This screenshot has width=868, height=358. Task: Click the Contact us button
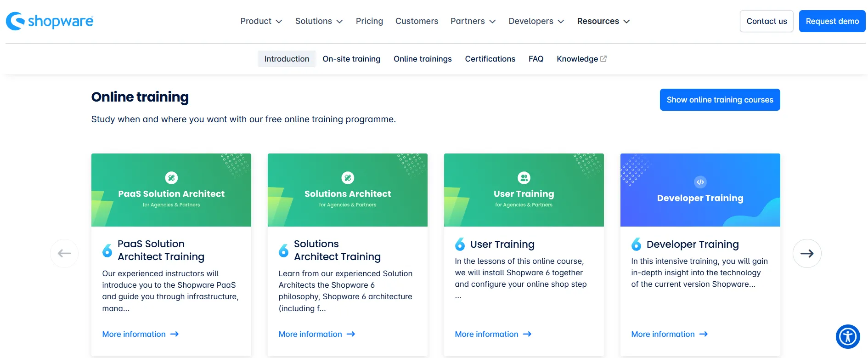tap(767, 21)
